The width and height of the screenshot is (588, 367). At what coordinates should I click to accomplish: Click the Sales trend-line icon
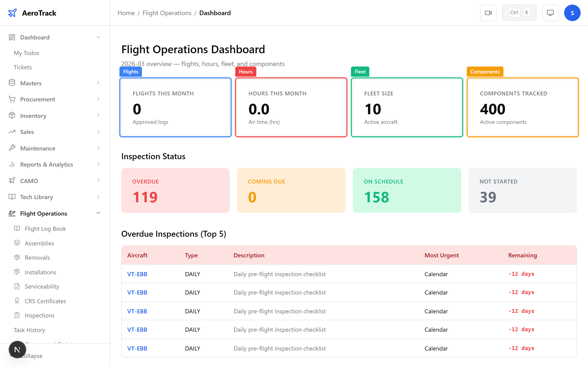(12, 132)
